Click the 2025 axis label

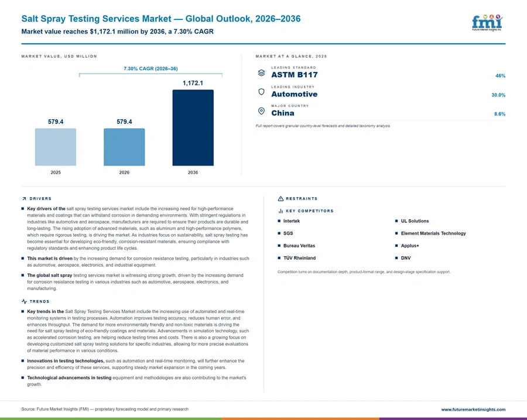56,172
